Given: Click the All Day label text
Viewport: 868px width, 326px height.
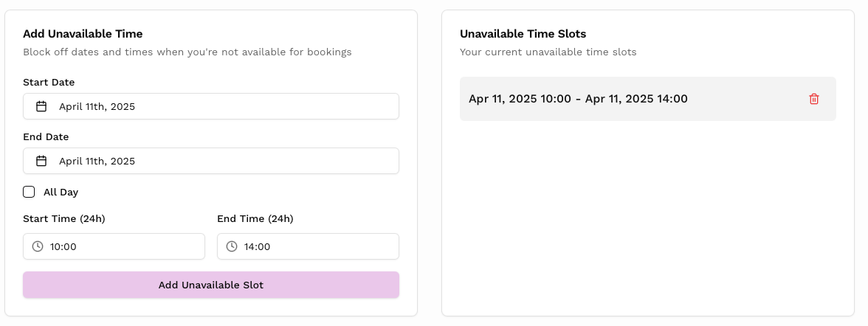Looking at the screenshot, I should tap(61, 192).
